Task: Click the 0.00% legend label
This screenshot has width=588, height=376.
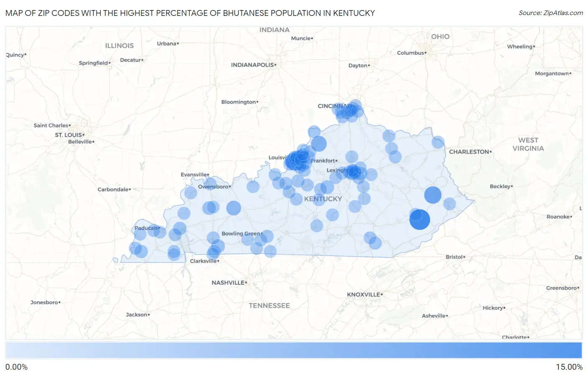Action: [16, 367]
